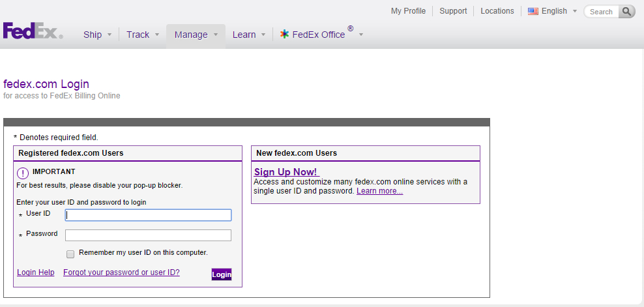This screenshot has height=307, width=644.
Task: Expand the Learn menu arrow
Action: 263,35
